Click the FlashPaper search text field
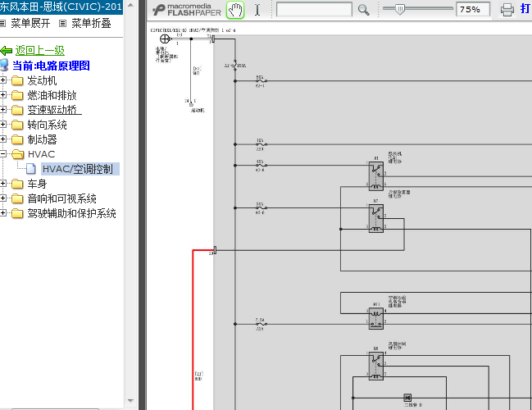 (314, 10)
